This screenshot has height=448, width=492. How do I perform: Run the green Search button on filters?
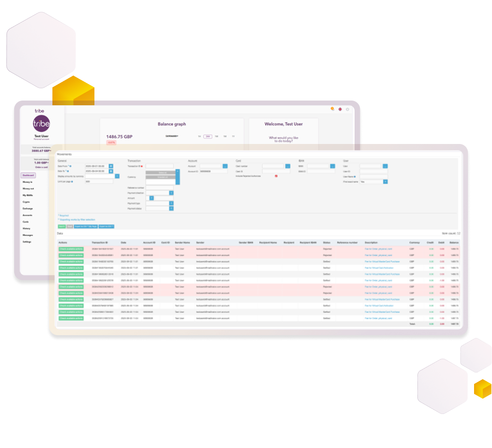[62, 226]
